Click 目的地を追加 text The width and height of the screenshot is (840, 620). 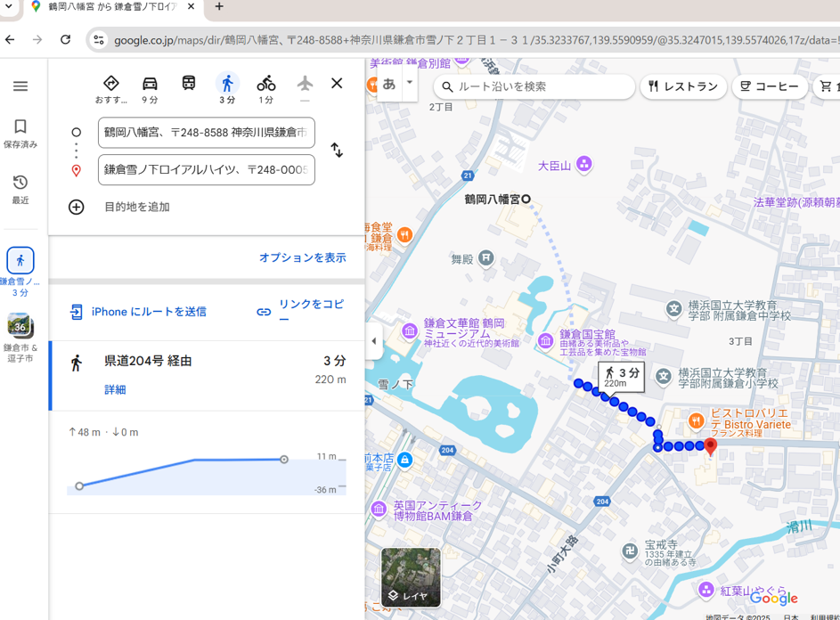pos(137,207)
